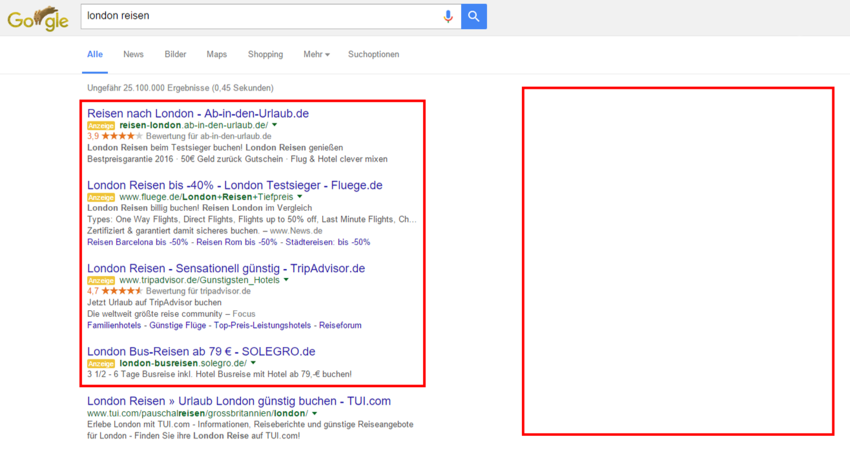The image size is (850, 450).
Task: Click 'Bewertung für tripadvisor.de' text
Action: [198, 291]
